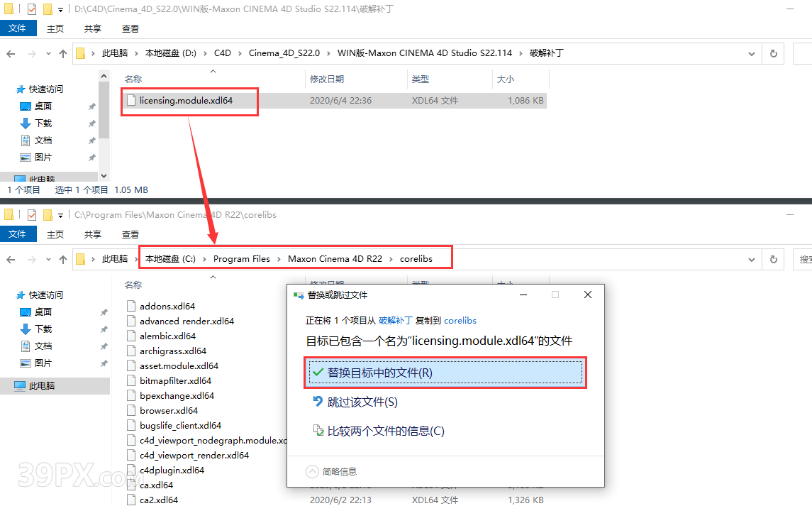The width and height of the screenshot is (812, 506).
Task: Choose 跳过该文件(S) option
Action: point(362,402)
